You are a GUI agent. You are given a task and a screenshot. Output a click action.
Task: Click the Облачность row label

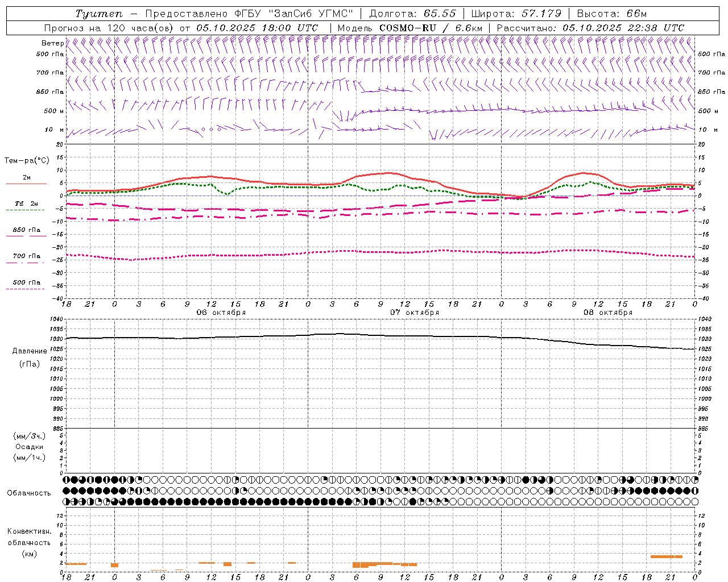pos(29,493)
